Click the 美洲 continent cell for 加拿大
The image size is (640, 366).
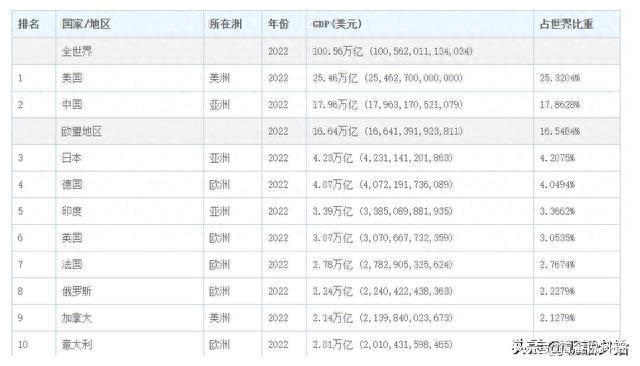220,318
